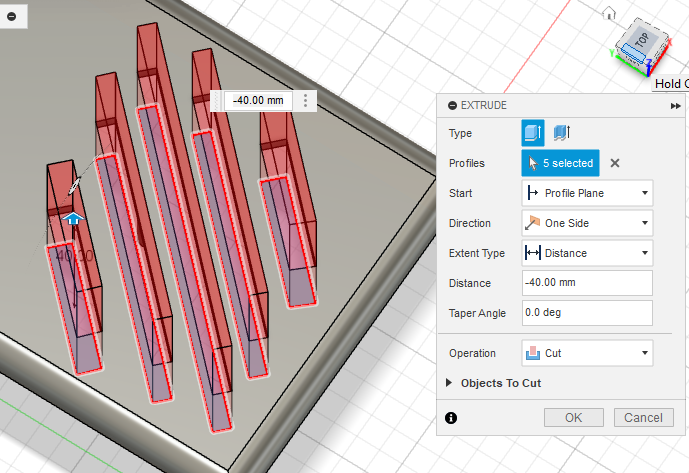Select the Thin Extrude type icon
The width and height of the screenshot is (689, 473).
(x=562, y=133)
